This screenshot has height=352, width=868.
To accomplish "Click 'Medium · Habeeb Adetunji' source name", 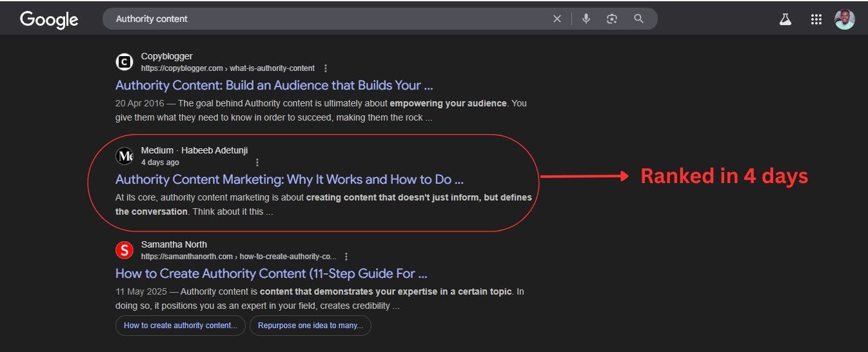I will click(194, 151).
